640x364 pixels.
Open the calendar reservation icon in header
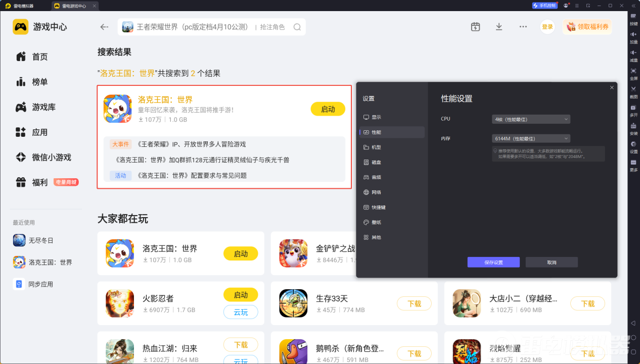coord(475,27)
